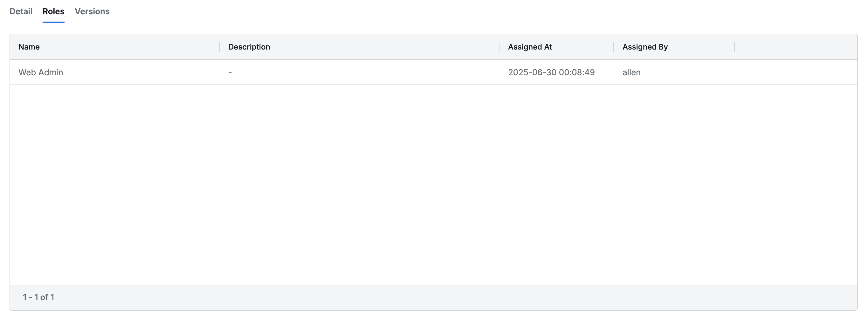
Task: Click the divider right of Assigned By
Action: click(734, 47)
